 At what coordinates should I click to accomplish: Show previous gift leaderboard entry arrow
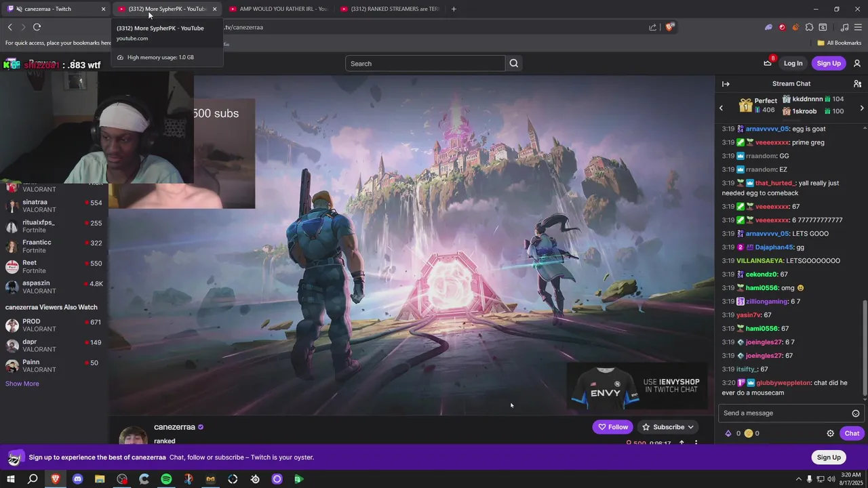(x=721, y=108)
